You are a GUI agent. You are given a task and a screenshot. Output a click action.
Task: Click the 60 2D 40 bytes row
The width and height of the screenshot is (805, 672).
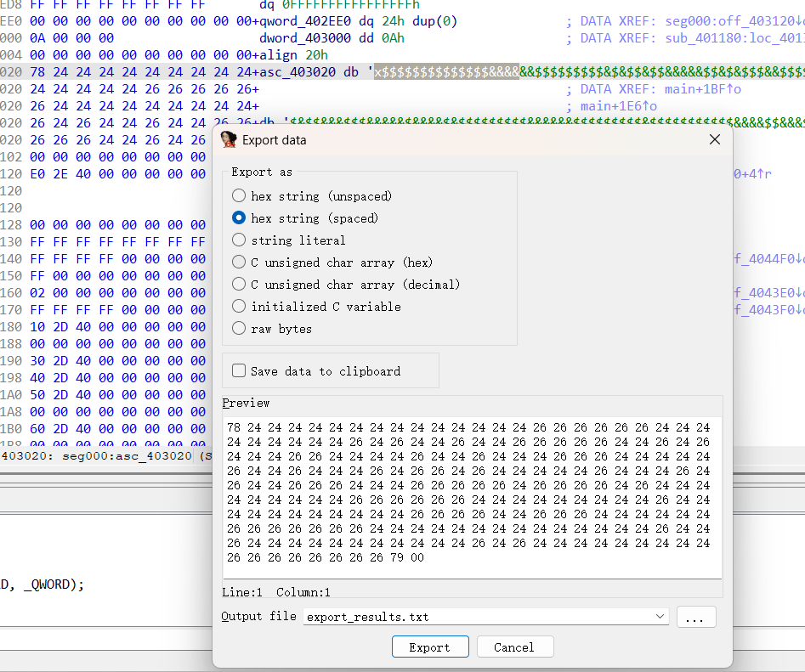click(117, 428)
